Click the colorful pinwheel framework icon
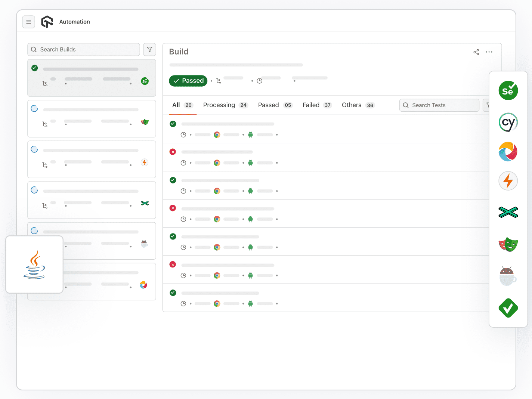Viewport: 532px width, 399px height. (x=508, y=152)
